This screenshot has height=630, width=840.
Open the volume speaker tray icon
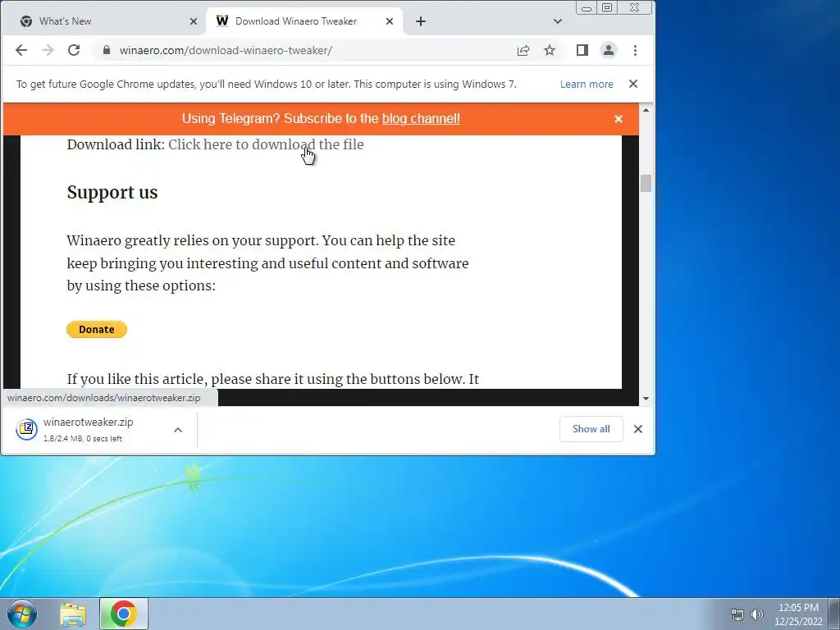(756, 614)
